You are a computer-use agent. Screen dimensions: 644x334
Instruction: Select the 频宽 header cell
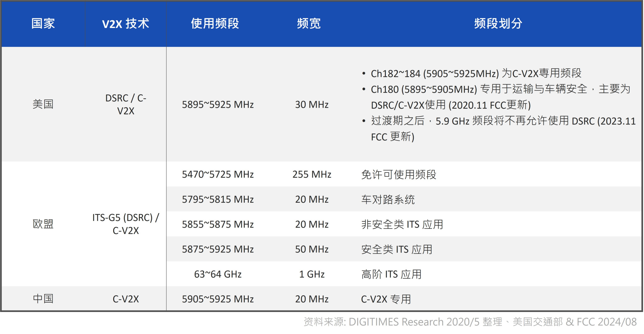[x=309, y=24]
